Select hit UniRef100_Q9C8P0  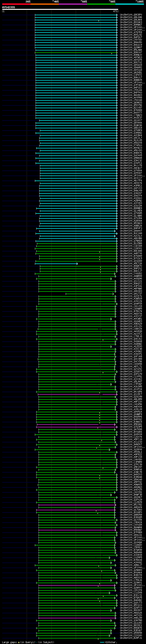tap(131, 15)
